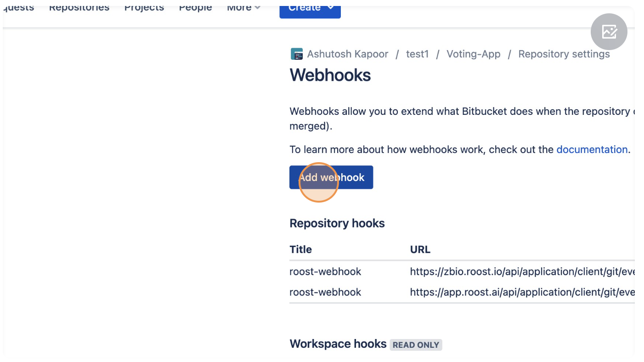Image resolution: width=644 pixels, height=362 pixels.
Task: Click the workspace avatar icon in the breadcrumb
Action: (x=297, y=54)
